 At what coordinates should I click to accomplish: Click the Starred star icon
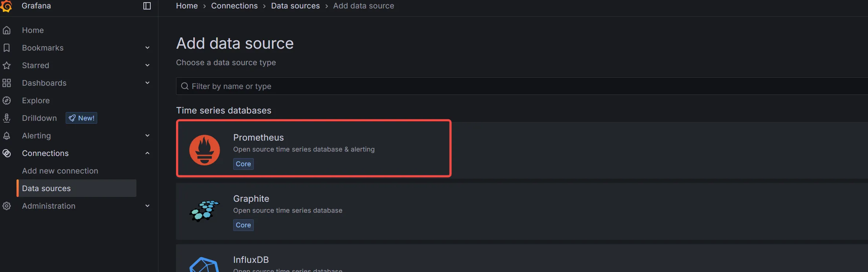7,66
